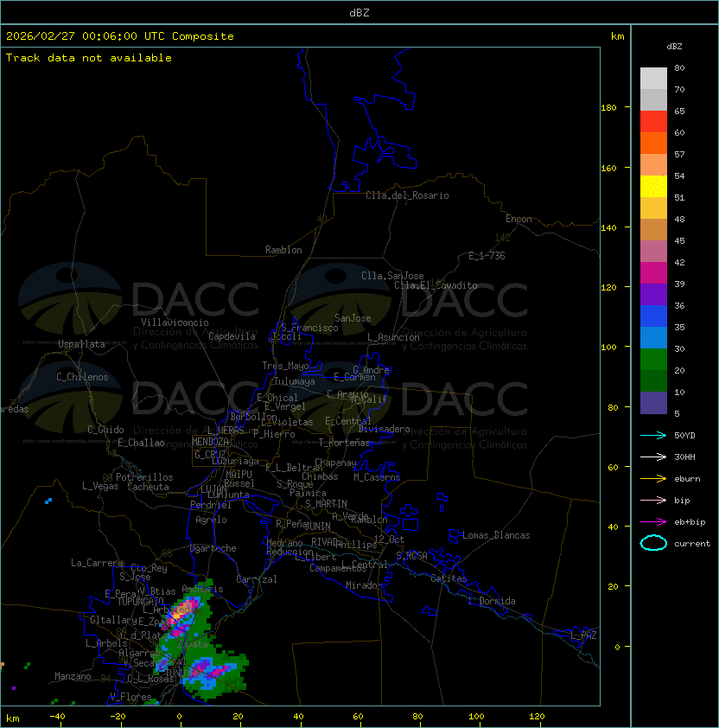This screenshot has height=728, width=719.
Task: Click the Ramblon label near the top center
Action: (x=283, y=250)
